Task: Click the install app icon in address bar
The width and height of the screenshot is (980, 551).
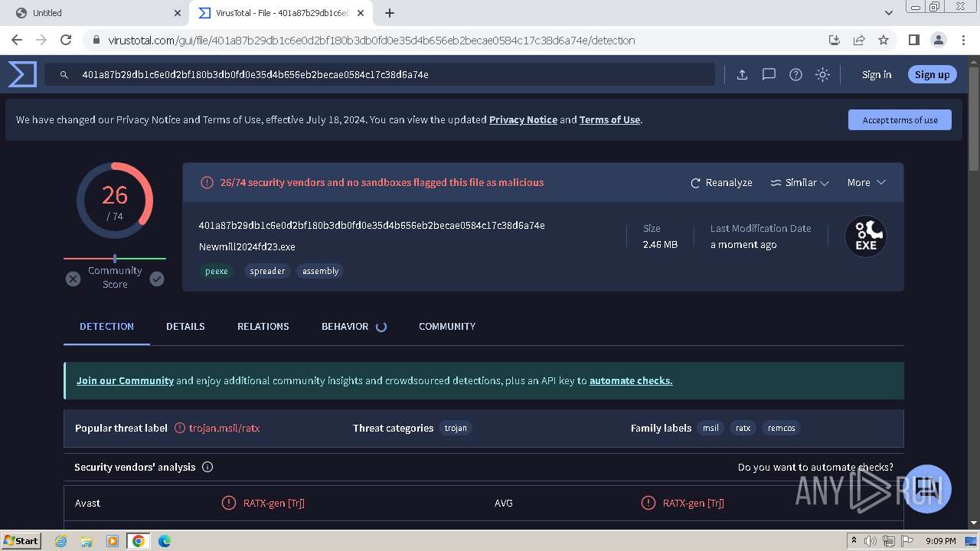Action: click(835, 40)
